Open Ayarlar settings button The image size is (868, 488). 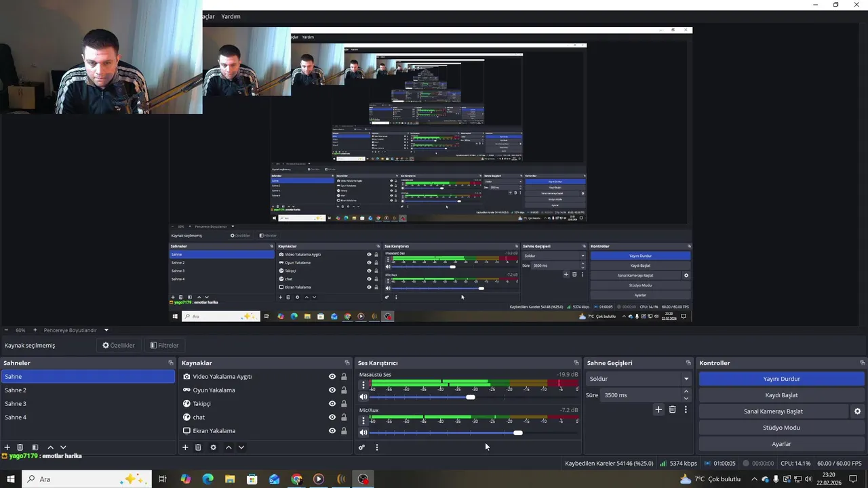coord(781,444)
